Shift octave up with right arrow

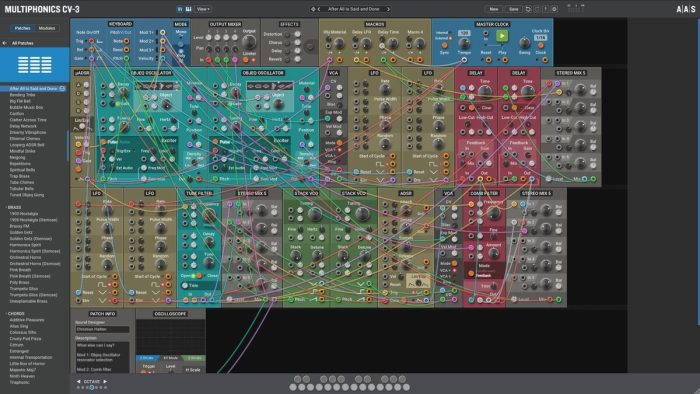pyautogui.click(x=105, y=382)
